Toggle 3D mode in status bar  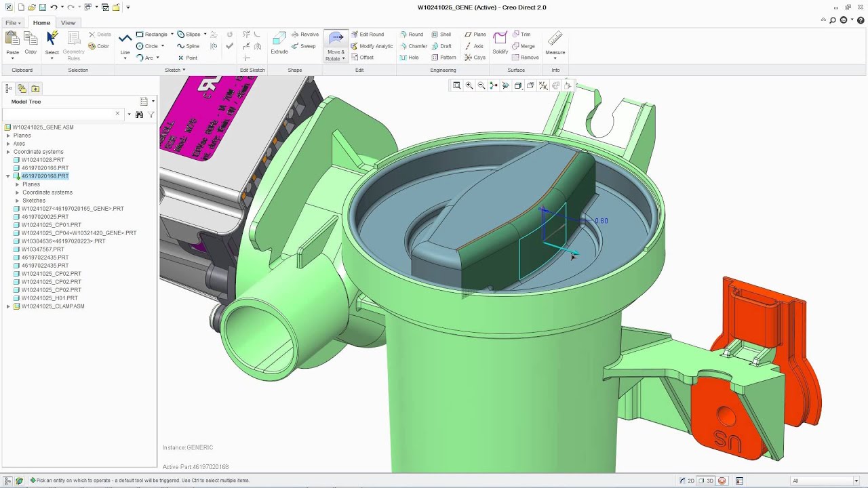tap(707, 481)
